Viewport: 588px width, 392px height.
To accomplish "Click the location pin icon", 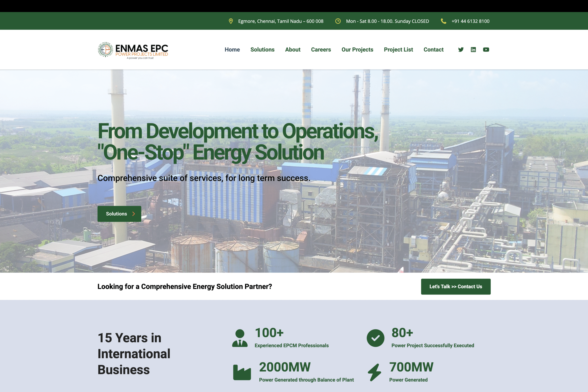I will (231, 21).
